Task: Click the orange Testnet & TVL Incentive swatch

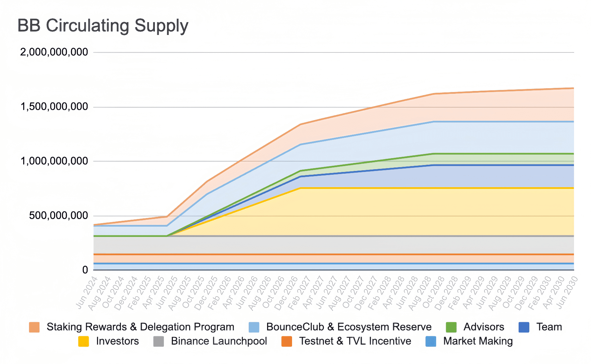Action: coord(286,341)
